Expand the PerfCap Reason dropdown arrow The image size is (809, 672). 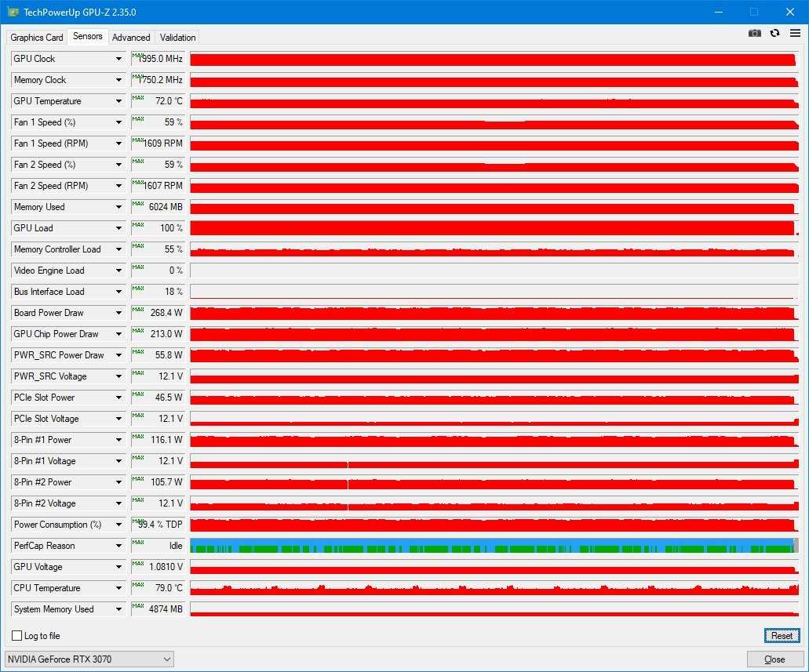click(118, 546)
